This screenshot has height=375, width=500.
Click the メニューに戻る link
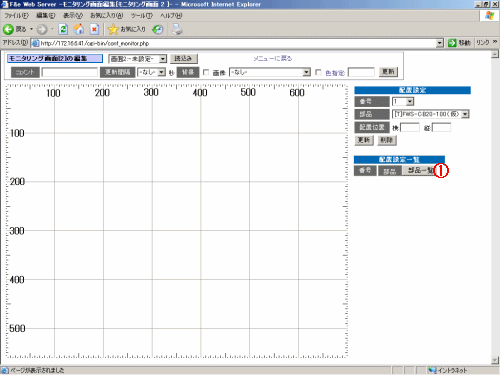(273, 59)
